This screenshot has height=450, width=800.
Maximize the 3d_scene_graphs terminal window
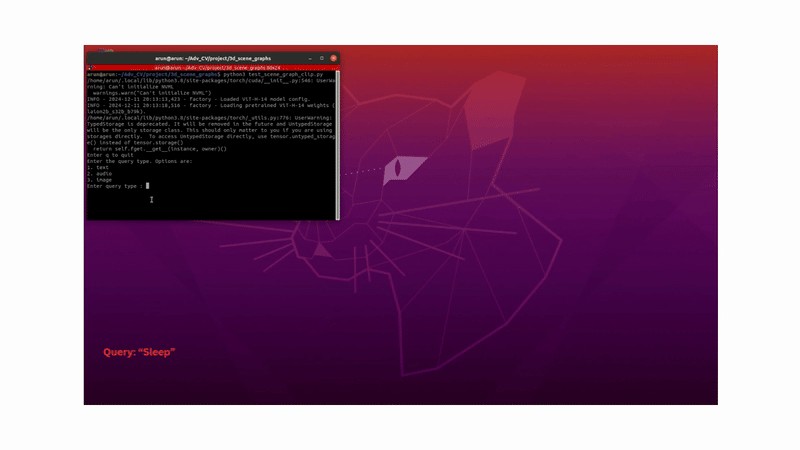(321, 58)
